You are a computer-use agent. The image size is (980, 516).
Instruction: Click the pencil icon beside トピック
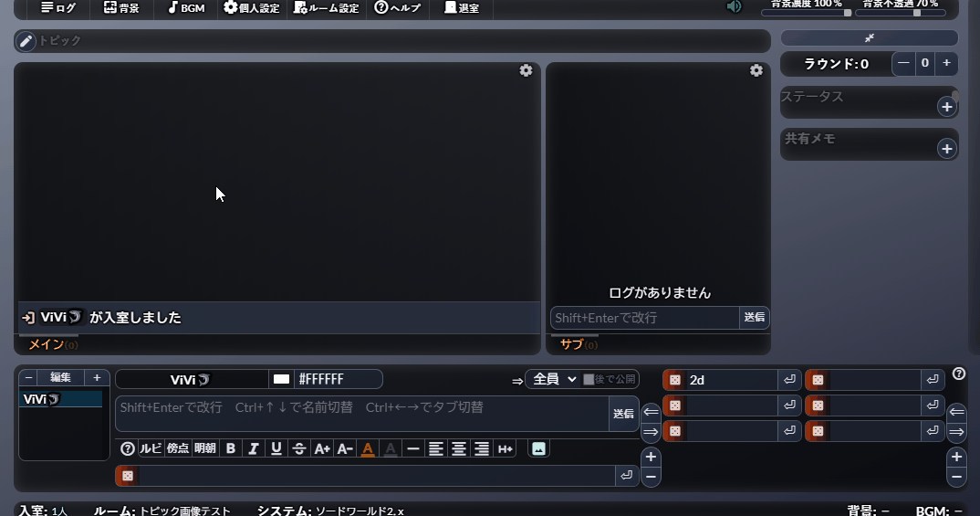(26, 41)
